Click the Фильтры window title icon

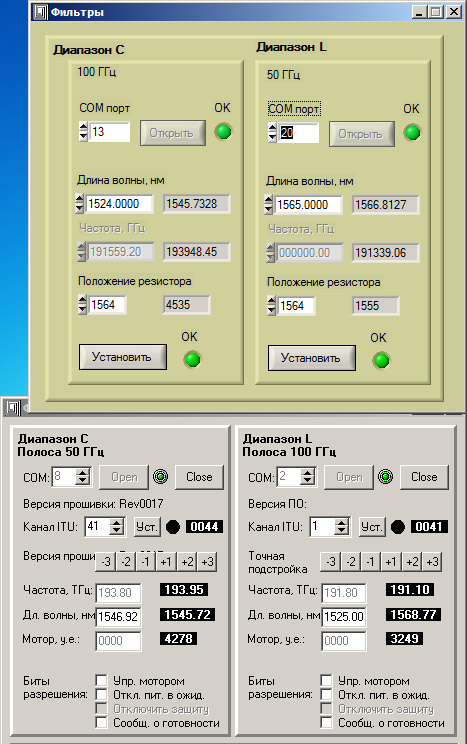tap(40, 12)
